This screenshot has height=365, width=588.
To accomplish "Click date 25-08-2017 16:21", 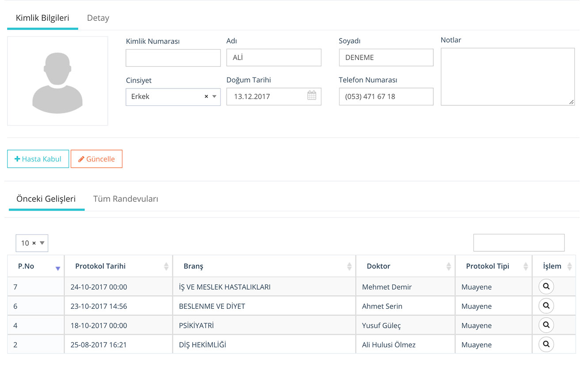I will [99, 345].
